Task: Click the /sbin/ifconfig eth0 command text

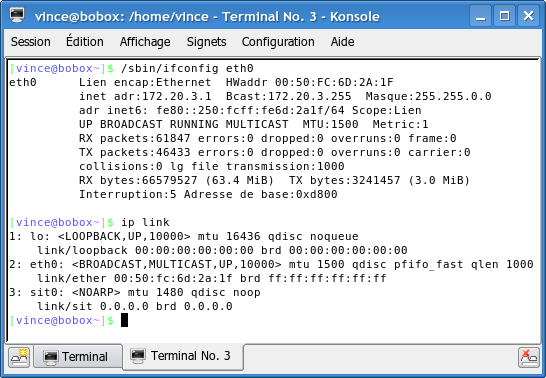Action: (187, 69)
